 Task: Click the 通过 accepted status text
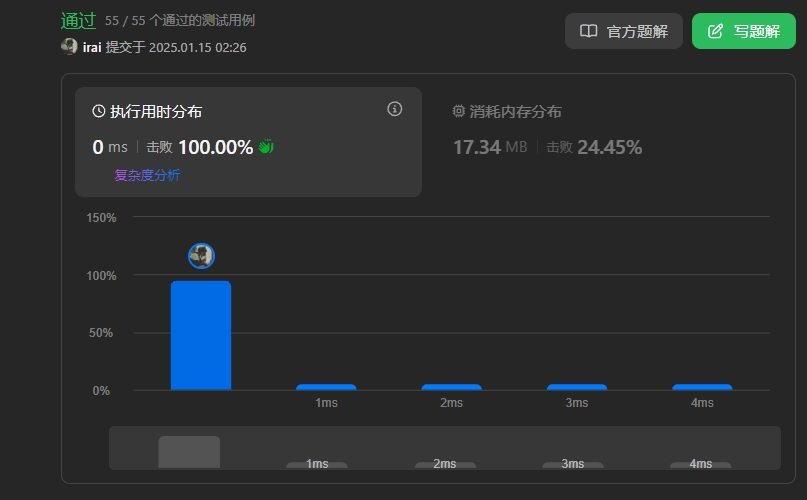click(78, 21)
